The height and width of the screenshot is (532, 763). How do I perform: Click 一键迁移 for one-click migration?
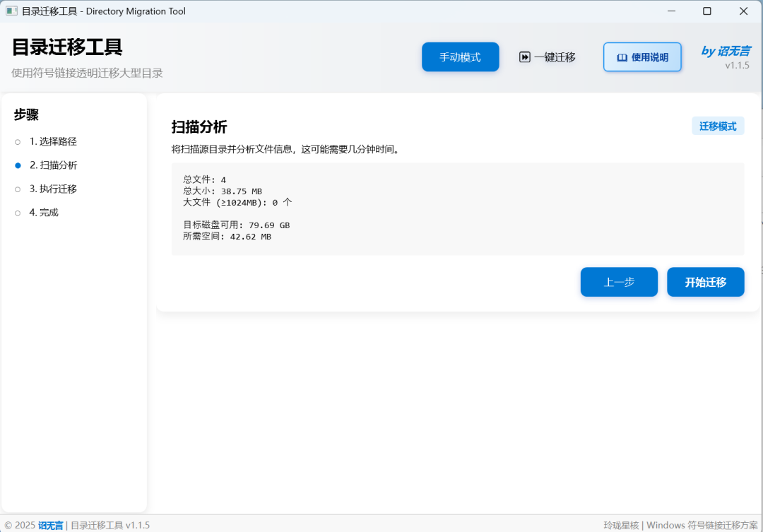point(548,57)
